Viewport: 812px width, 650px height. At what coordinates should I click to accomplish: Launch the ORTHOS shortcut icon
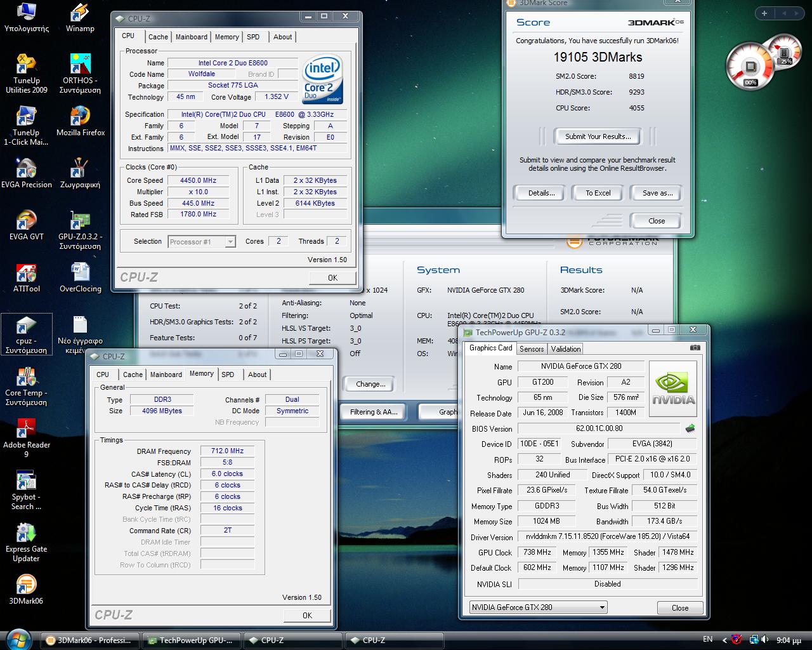[80, 74]
